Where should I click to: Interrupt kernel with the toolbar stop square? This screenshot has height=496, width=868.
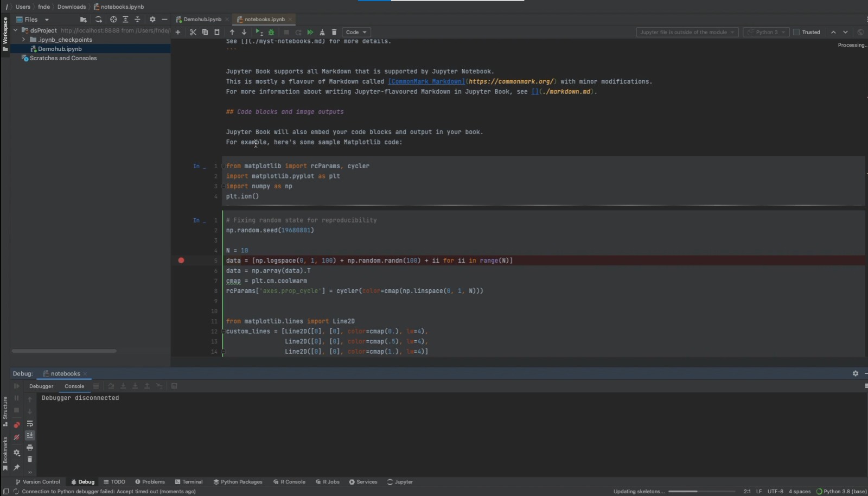coord(286,33)
